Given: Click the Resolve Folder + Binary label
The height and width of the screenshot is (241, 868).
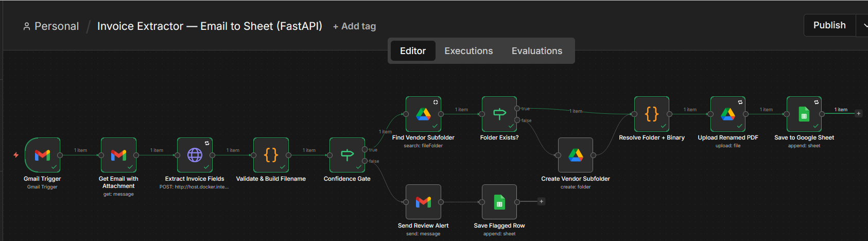Looking at the screenshot, I should point(652,137).
